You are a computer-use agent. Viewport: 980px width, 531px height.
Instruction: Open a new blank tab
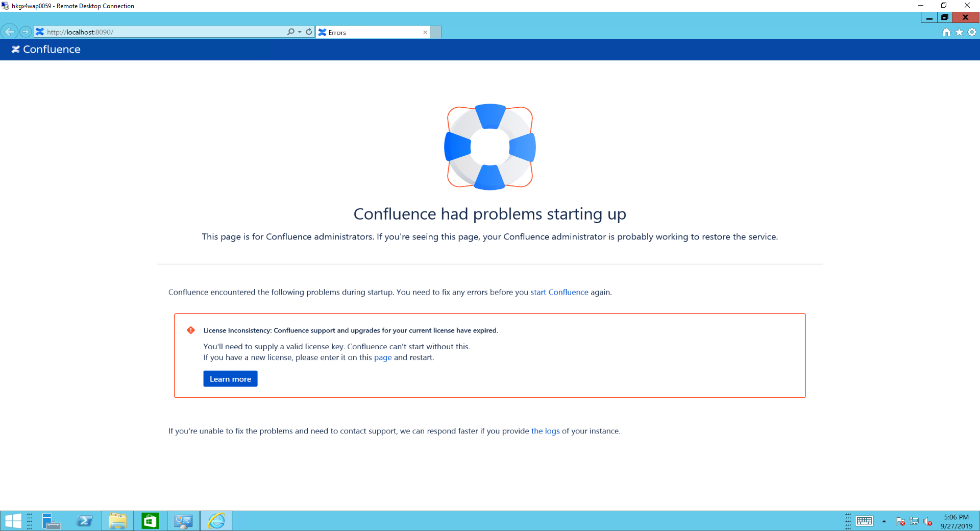[x=435, y=32]
